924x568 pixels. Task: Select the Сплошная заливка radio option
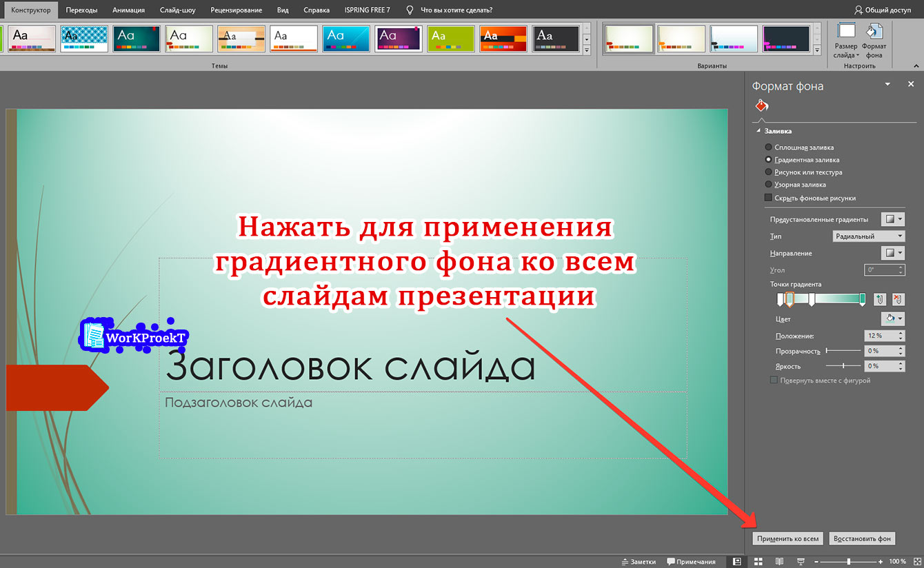[768, 148]
